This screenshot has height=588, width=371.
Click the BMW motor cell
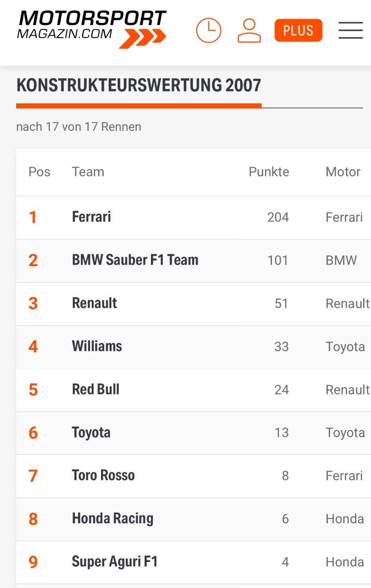click(341, 260)
